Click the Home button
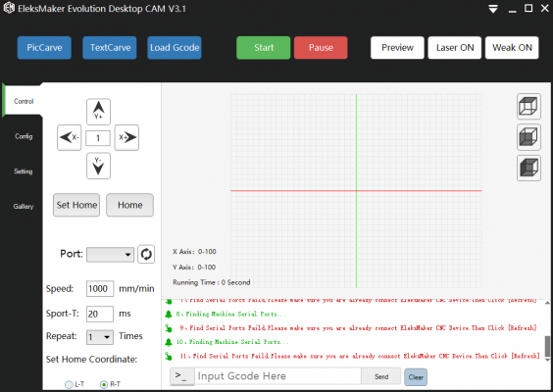The image size is (553, 392). (x=129, y=205)
